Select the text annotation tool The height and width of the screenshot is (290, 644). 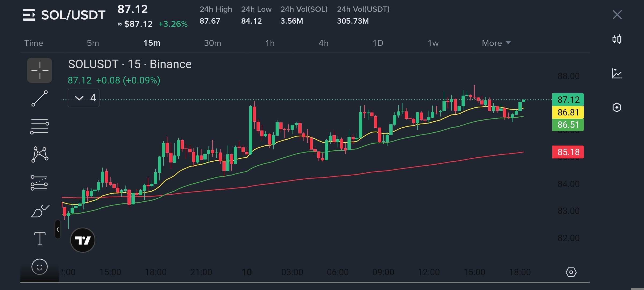(40, 238)
